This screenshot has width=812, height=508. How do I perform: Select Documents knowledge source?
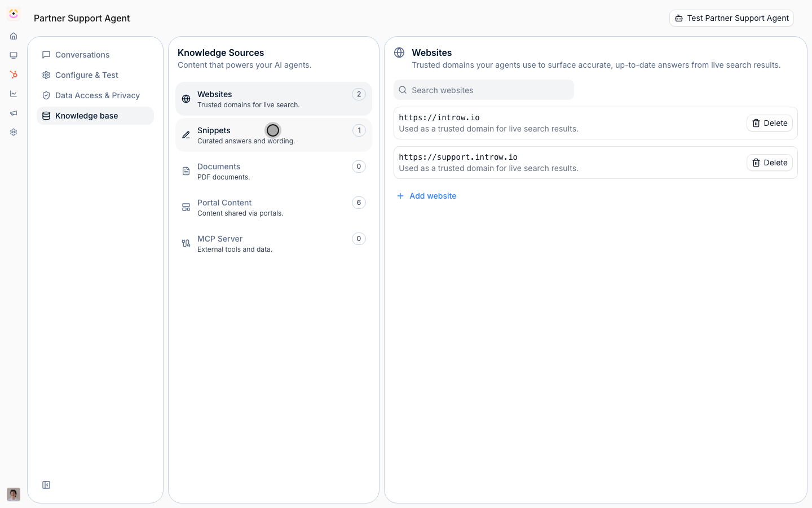point(273,171)
